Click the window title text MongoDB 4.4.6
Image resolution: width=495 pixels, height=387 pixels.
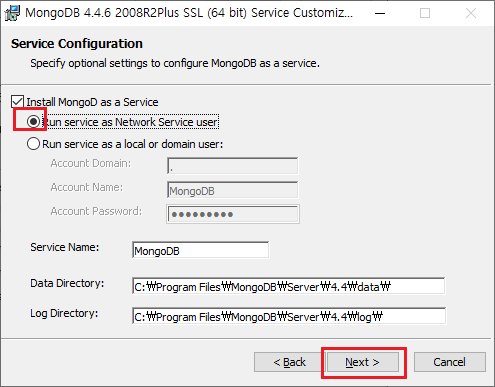(x=189, y=13)
